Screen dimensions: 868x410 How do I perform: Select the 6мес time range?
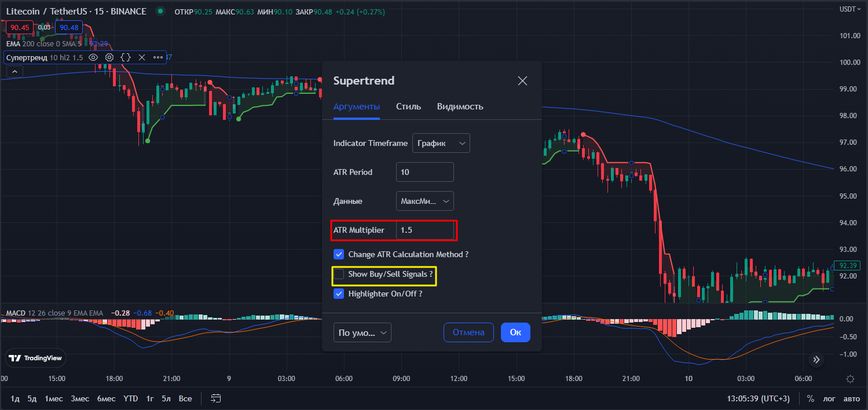click(x=106, y=398)
